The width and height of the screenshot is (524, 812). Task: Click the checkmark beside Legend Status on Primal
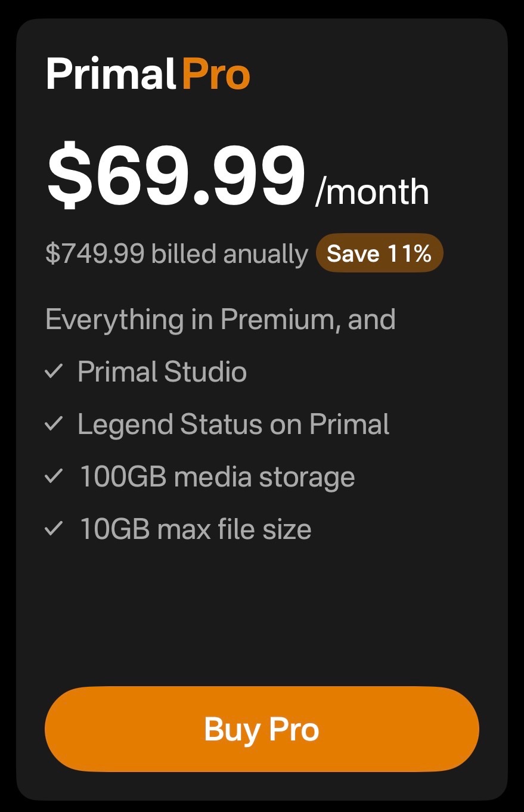click(54, 424)
